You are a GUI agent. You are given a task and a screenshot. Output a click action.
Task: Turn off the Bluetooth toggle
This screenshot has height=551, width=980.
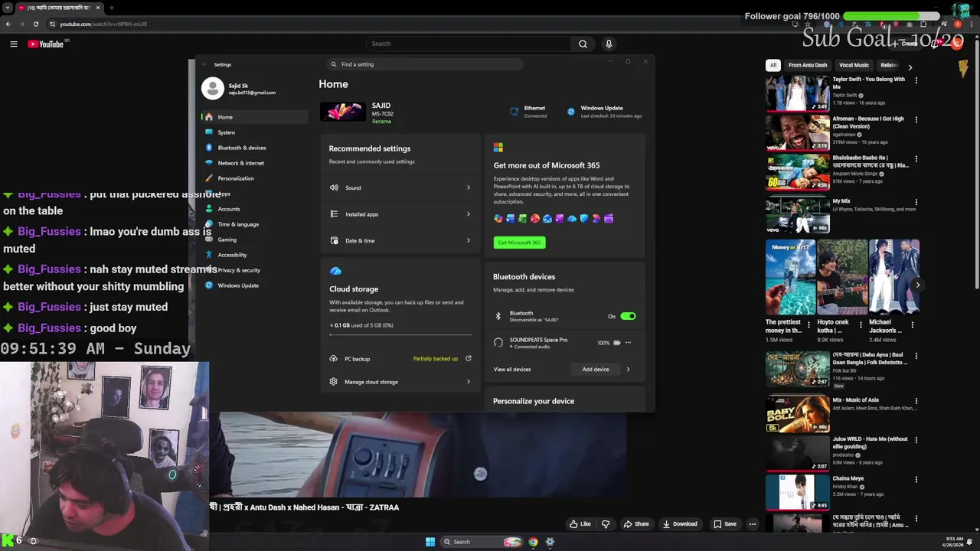point(628,316)
